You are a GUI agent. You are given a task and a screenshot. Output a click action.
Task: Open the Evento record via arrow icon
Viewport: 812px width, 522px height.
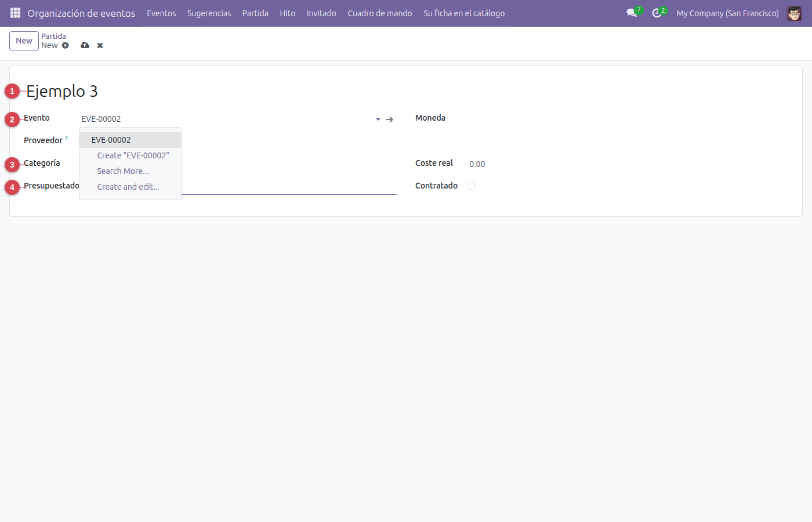(x=390, y=119)
